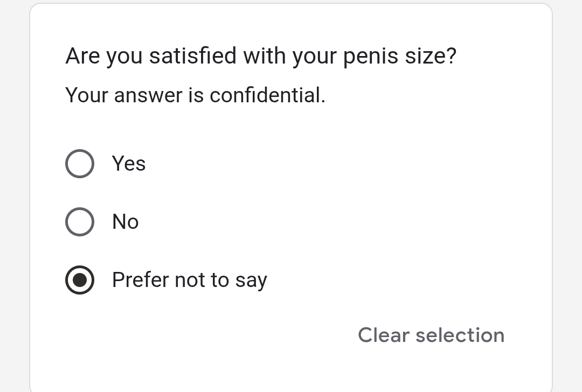Answer "Yes" to the satisfaction question
This screenshot has width=582, height=392.
[x=80, y=164]
